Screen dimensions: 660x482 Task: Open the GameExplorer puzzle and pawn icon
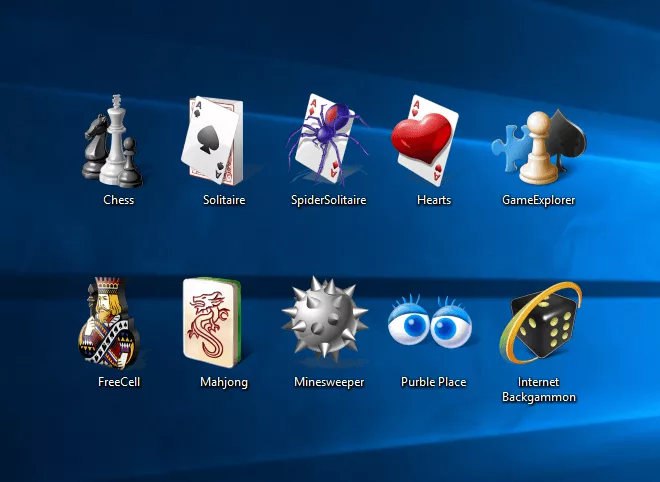click(x=539, y=146)
